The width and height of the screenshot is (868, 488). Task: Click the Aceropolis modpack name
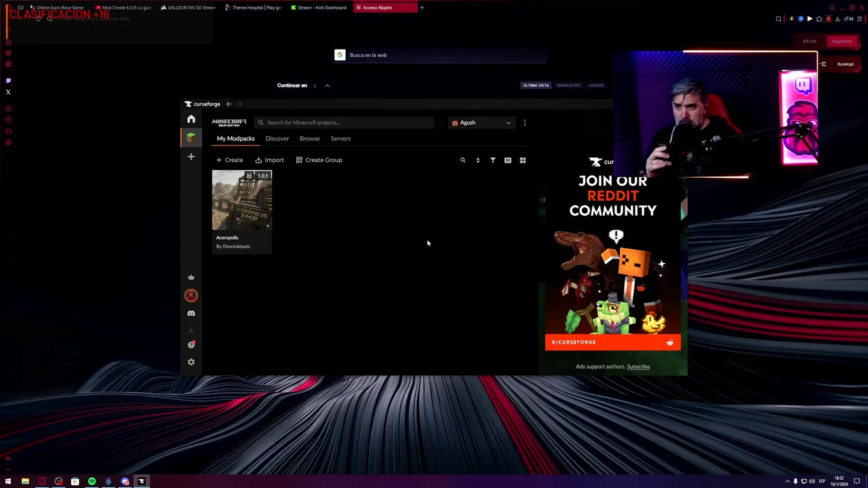tap(227, 238)
